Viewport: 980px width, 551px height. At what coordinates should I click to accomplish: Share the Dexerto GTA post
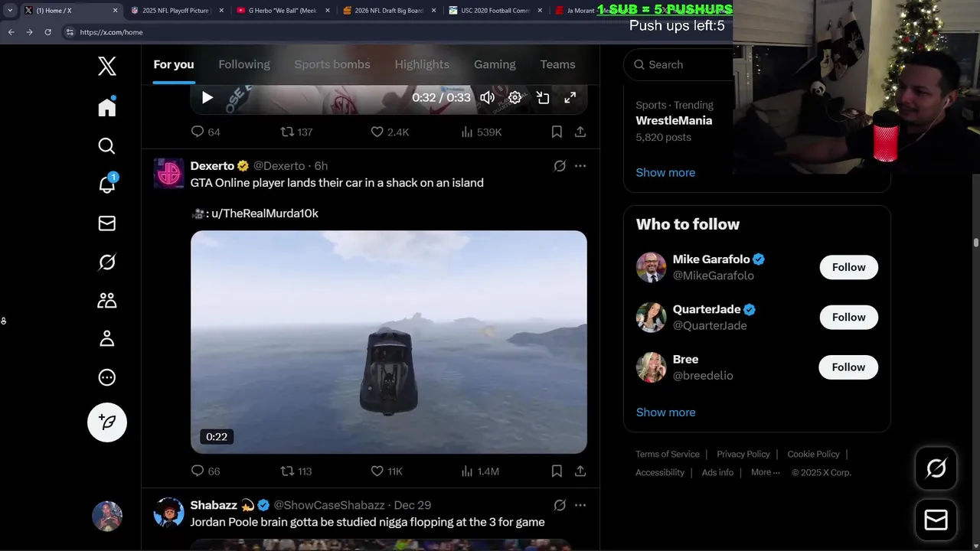tap(580, 471)
